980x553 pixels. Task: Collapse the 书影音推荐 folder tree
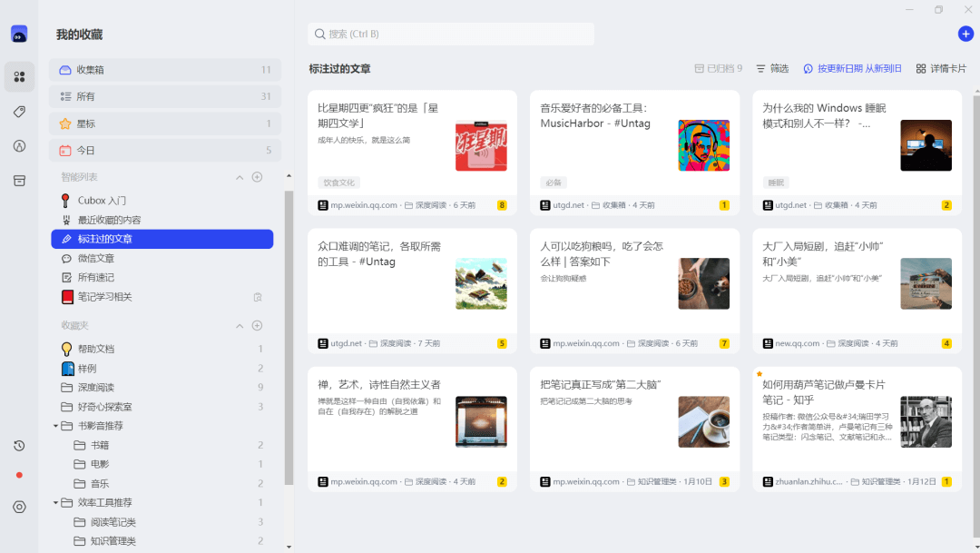56,425
